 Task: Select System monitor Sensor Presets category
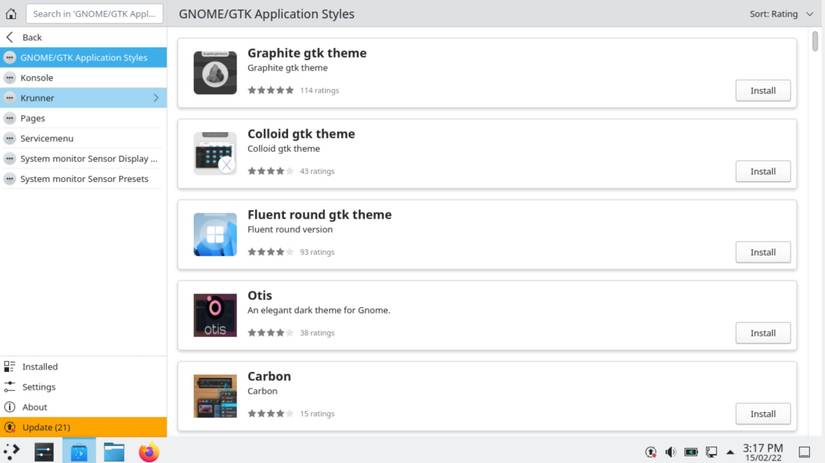point(83,179)
